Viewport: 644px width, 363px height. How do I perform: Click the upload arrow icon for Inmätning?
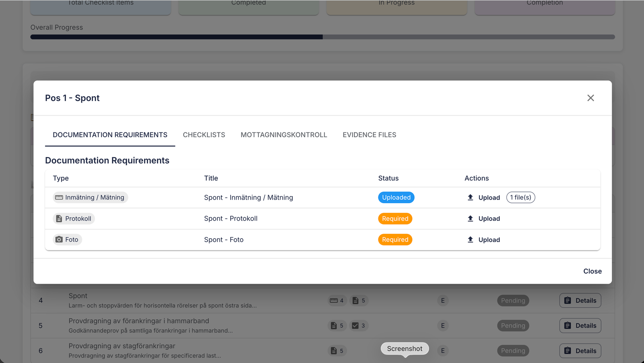click(470, 198)
